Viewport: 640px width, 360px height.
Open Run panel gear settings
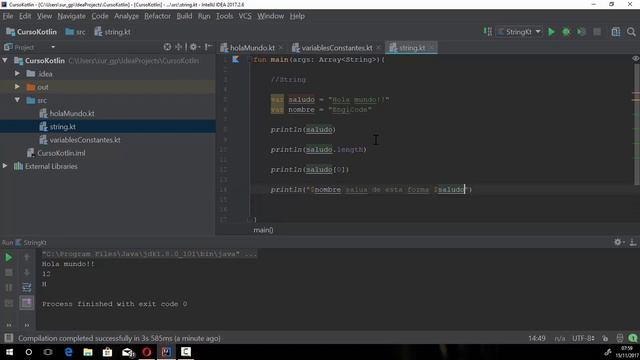click(x=618, y=242)
